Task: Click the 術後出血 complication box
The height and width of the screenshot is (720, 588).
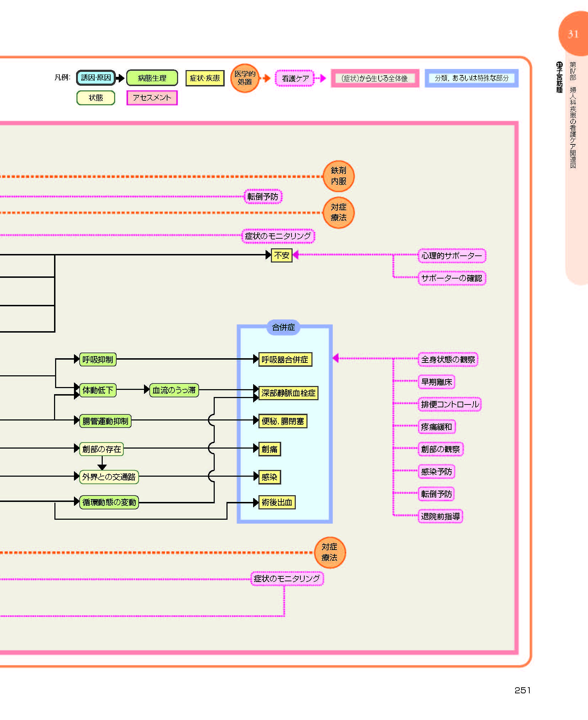Action: pyautogui.click(x=277, y=502)
